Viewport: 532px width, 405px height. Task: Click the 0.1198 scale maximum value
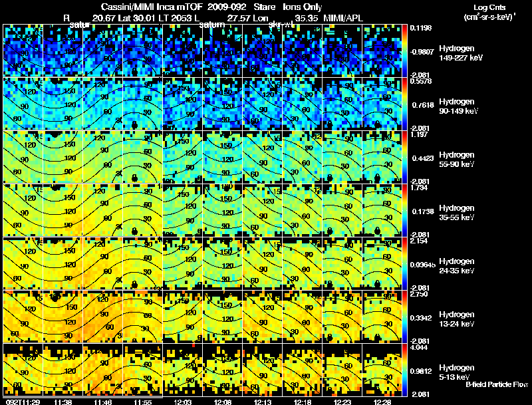[421, 28]
